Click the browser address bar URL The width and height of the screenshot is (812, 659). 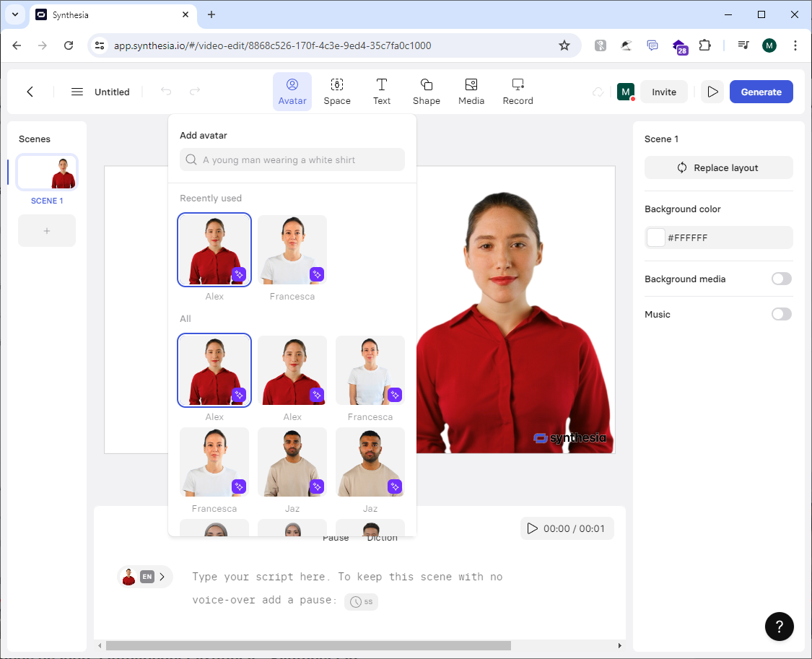272,45
